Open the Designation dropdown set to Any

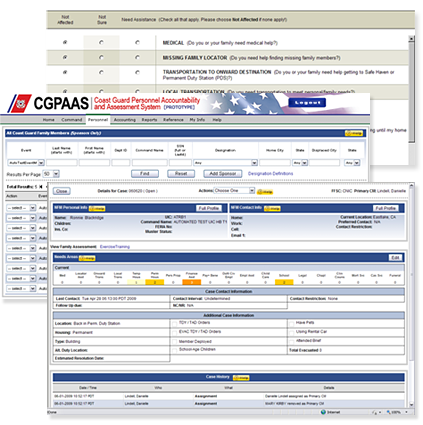coord(225,163)
